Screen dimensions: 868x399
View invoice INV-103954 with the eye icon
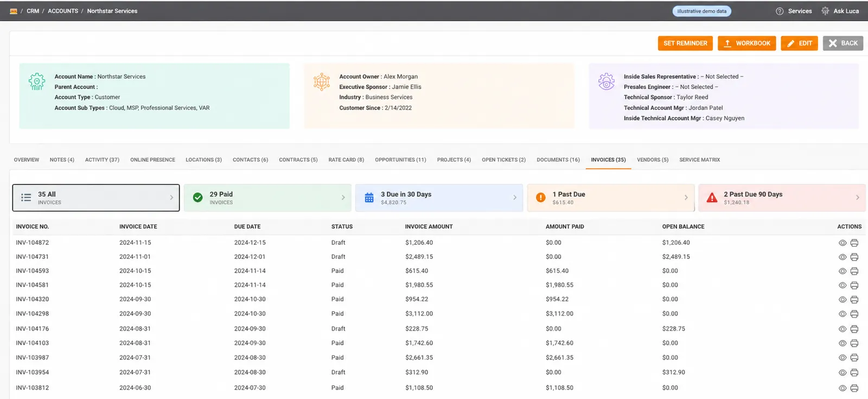[x=843, y=373]
